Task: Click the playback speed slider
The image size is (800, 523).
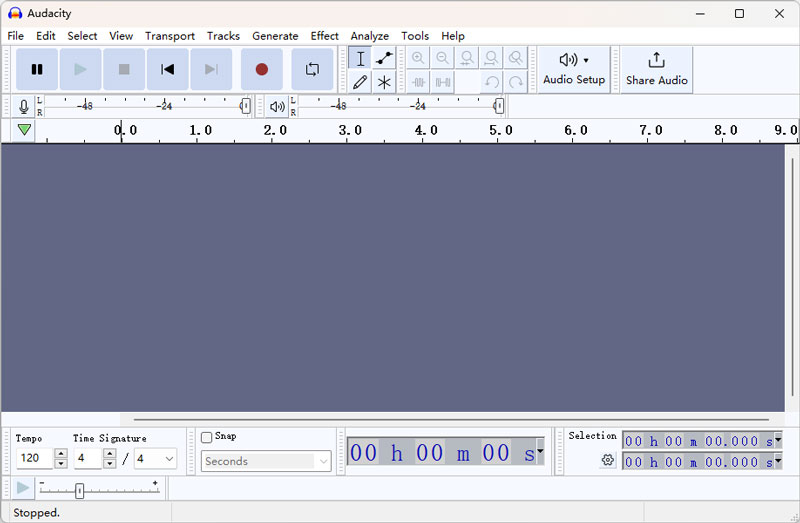Action: pos(80,490)
